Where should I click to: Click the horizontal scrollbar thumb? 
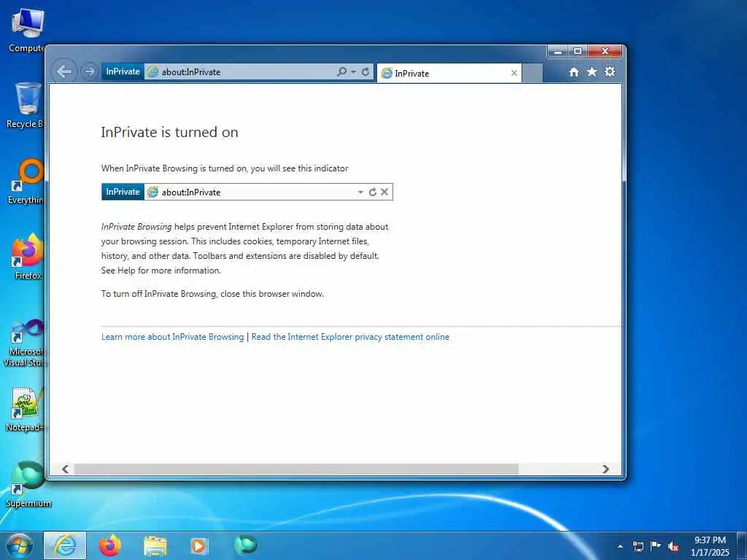[x=296, y=469]
